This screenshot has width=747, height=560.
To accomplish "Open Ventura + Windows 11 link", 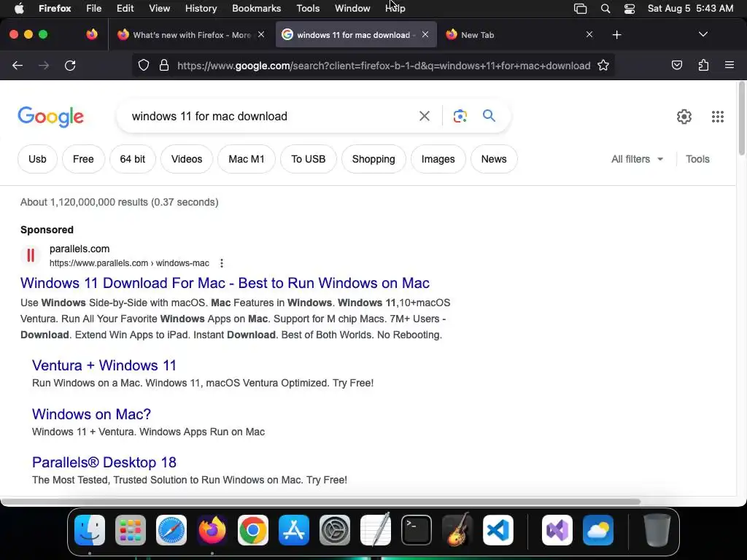I will pos(104,365).
